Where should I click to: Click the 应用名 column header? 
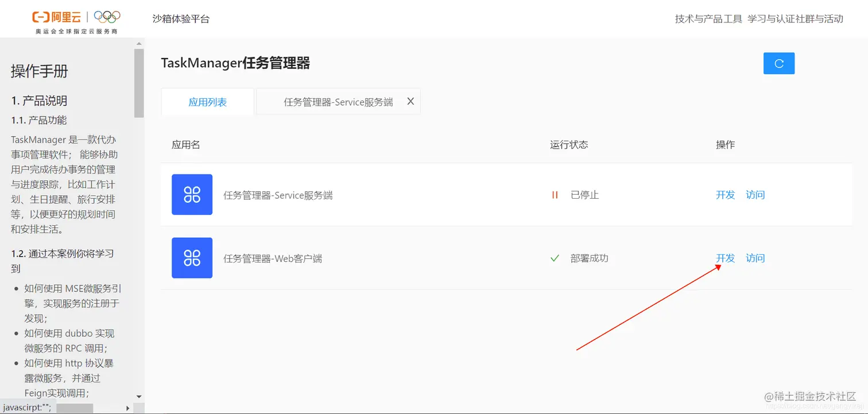pos(185,145)
